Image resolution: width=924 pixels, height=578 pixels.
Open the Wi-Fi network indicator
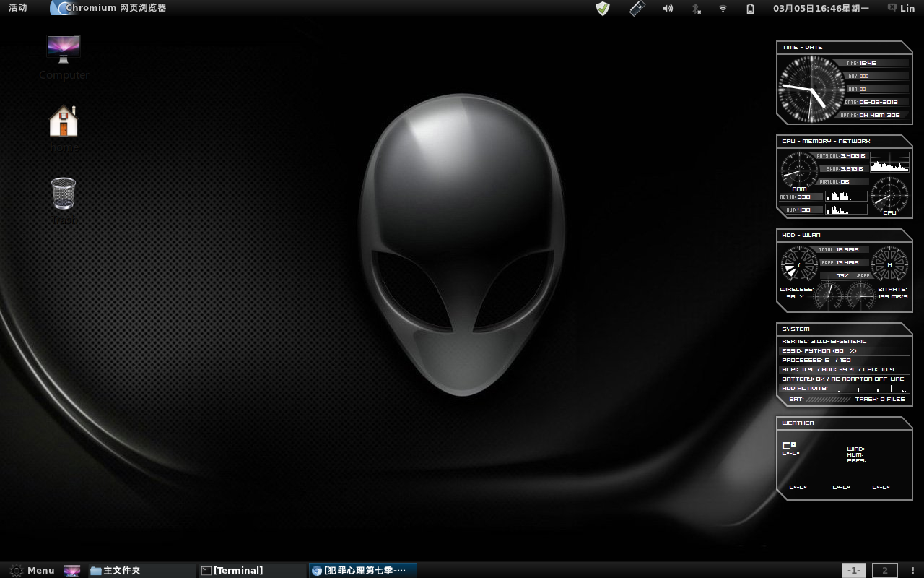(x=723, y=9)
